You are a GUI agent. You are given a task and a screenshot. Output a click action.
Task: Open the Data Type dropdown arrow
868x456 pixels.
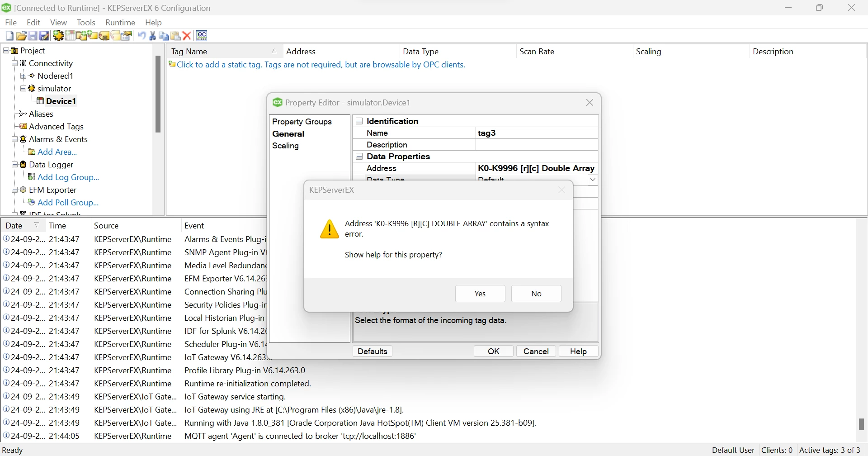point(594,180)
